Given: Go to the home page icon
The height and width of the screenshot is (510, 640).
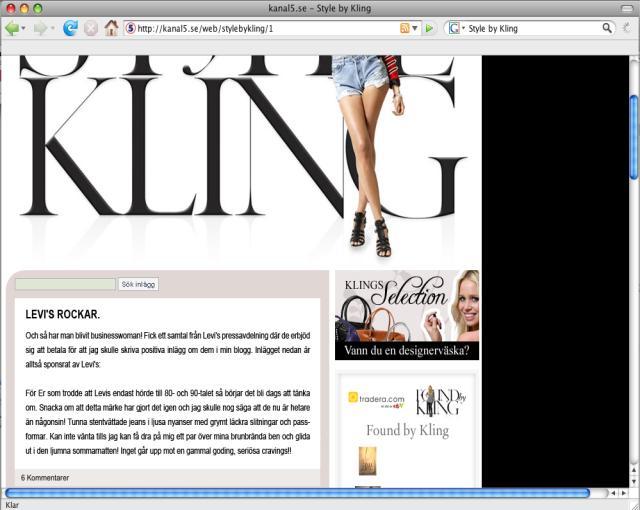Looking at the screenshot, I should 111,28.
